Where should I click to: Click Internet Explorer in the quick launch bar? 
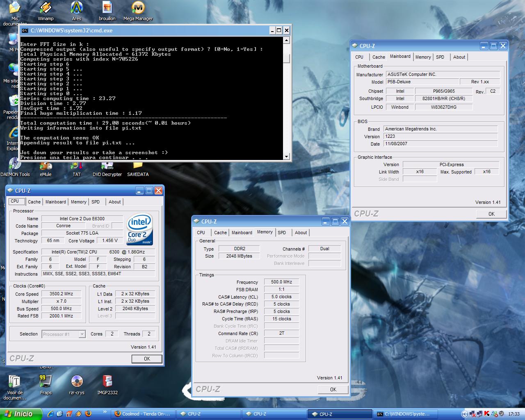pyautogui.click(x=50, y=414)
